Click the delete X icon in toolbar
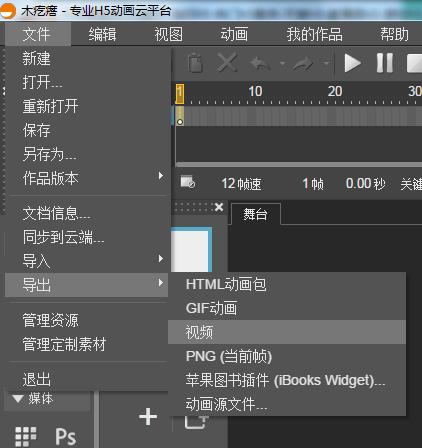 pos(227,62)
